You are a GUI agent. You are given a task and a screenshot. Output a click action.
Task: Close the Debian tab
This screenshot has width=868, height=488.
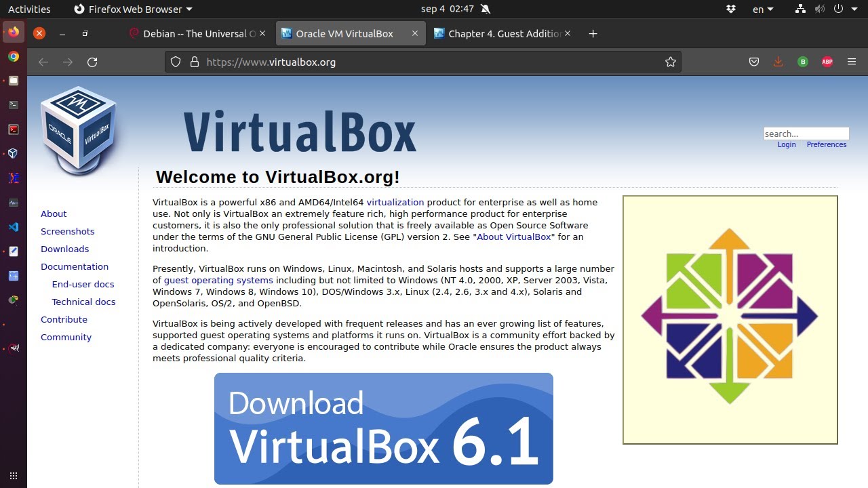263,33
